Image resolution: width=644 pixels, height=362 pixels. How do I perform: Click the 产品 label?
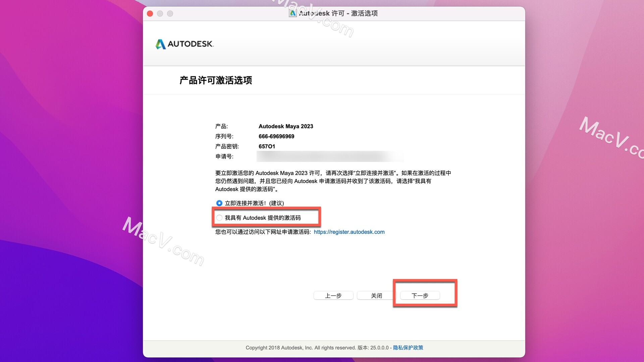[221, 126]
